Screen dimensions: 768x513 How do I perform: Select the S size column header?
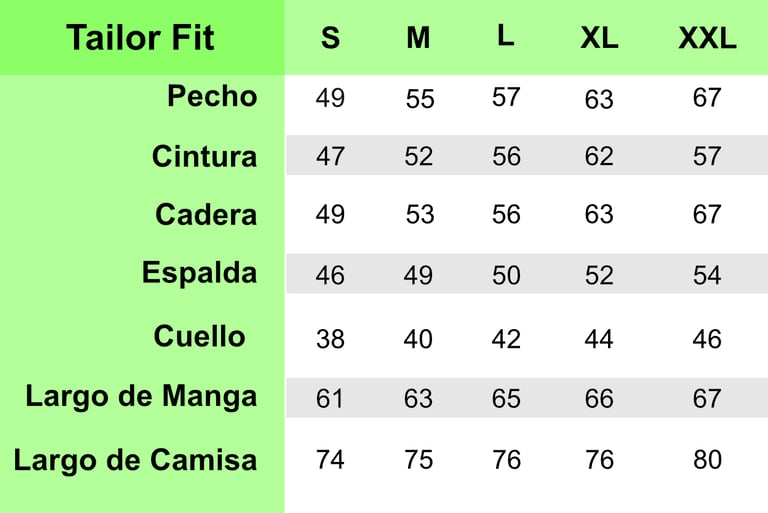330,38
